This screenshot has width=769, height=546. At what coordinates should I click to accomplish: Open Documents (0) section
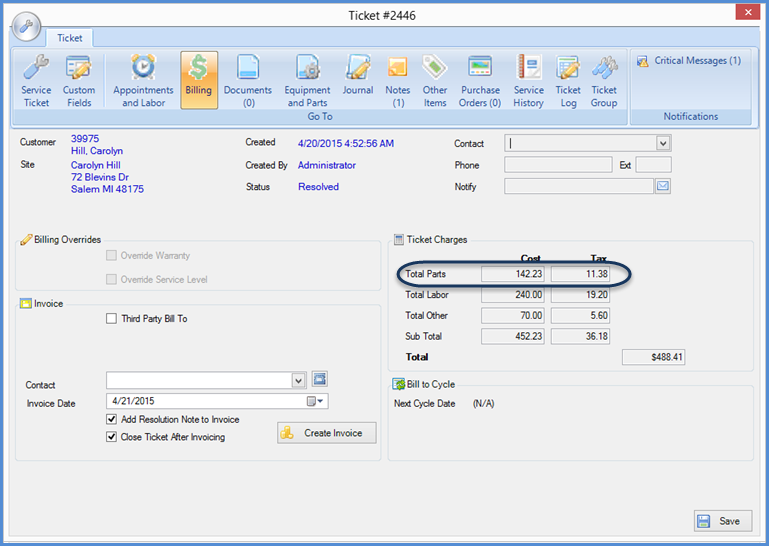(x=248, y=81)
